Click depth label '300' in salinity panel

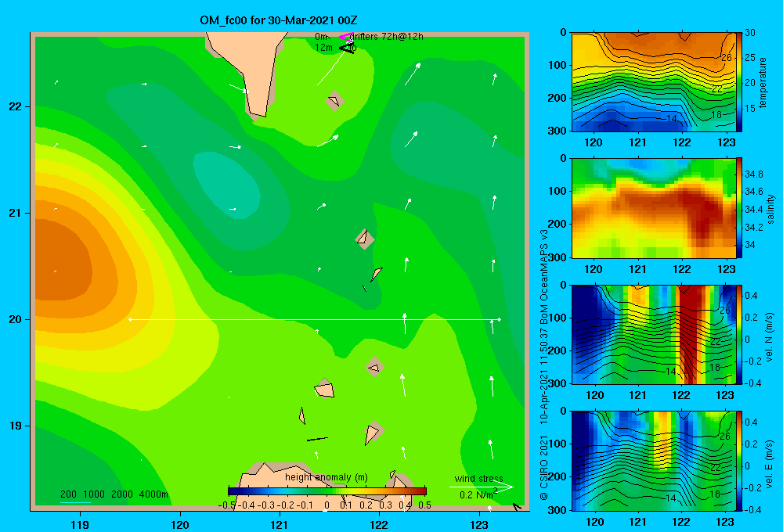point(559,257)
